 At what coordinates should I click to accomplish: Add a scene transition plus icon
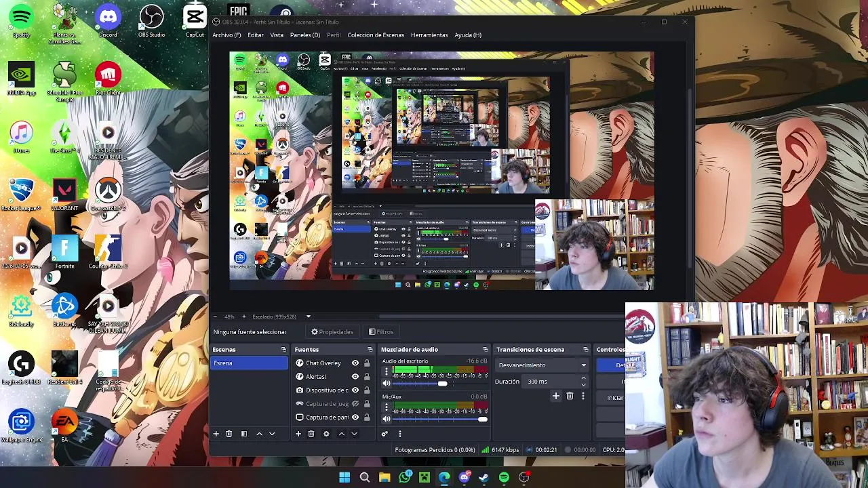pyautogui.click(x=556, y=396)
